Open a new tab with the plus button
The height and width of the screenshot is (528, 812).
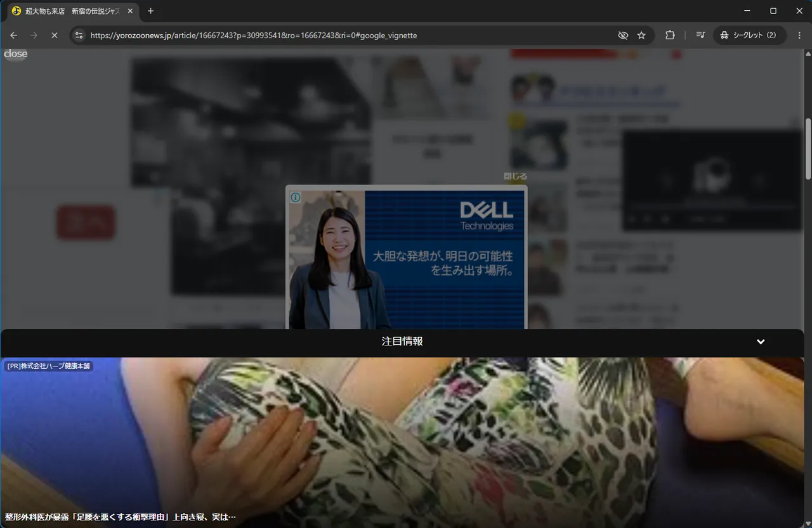pyautogui.click(x=150, y=11)
